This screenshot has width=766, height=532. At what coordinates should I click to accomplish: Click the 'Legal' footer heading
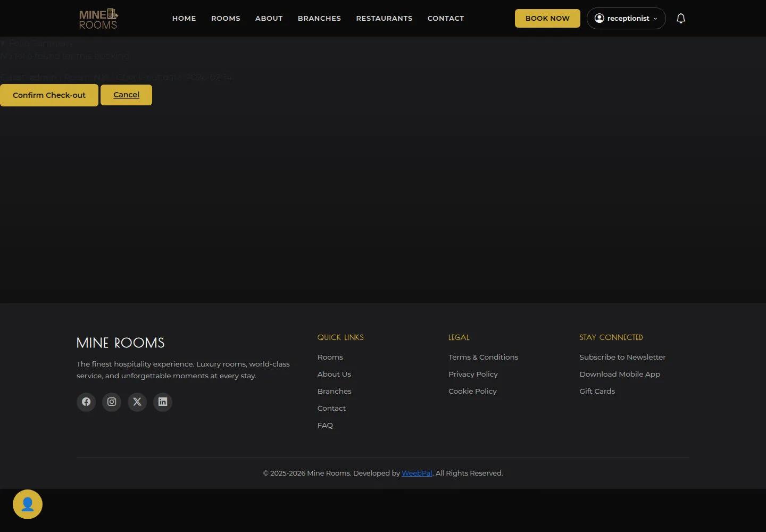(x=459, y=337)
